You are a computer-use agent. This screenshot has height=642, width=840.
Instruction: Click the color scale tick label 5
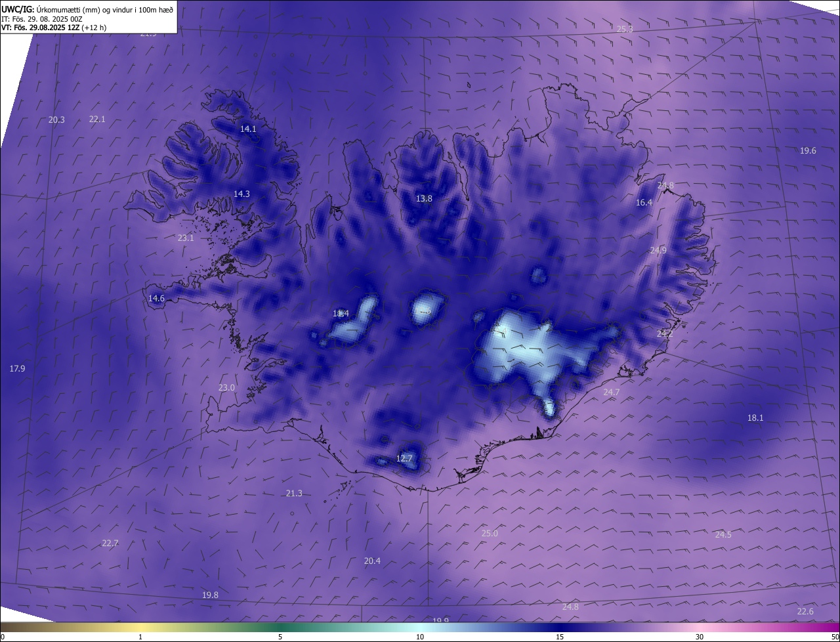pos(280,637)
